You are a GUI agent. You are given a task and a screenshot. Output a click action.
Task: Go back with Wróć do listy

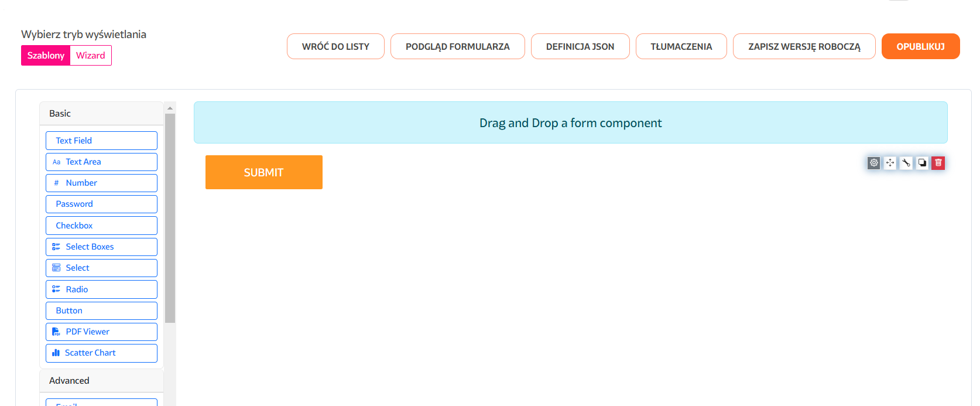[335, 46]
